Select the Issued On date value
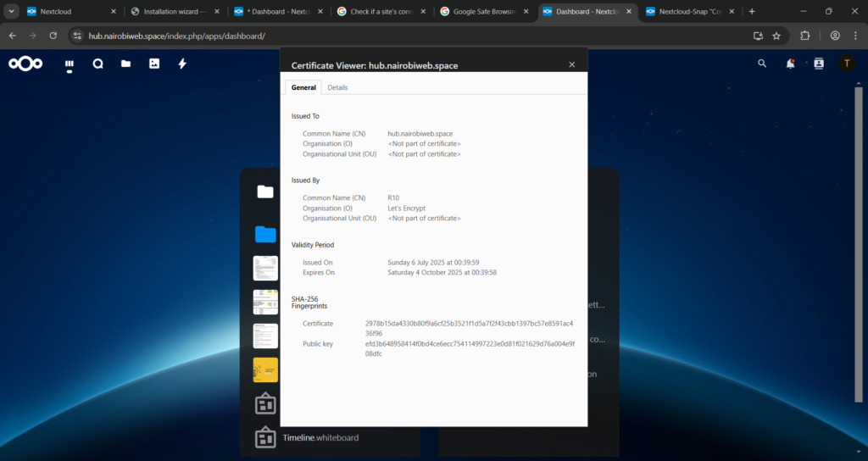The width and height of the screenshot is (868, 461). [x=433, y=263]
